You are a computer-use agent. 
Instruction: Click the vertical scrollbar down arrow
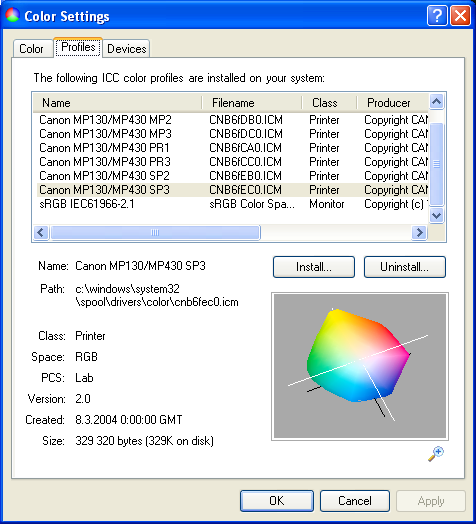[x=436, y=215]
